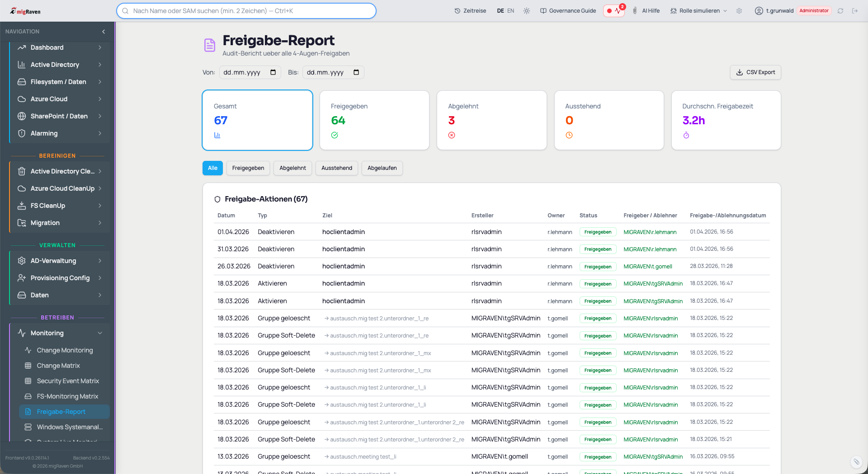Click the paperclip icon at bottom right

(856, 461)
